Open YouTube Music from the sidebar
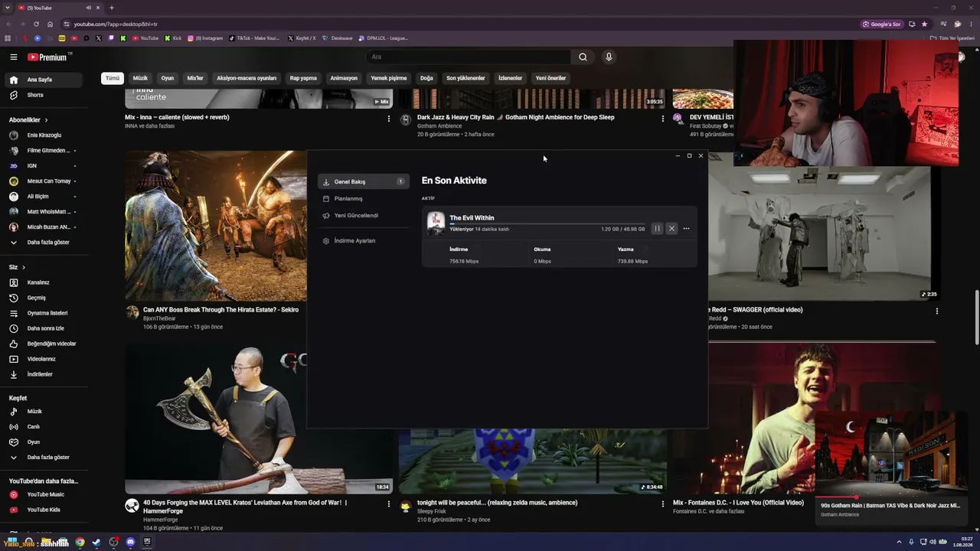The width and height of the screenshot is (980, 551). click(x=44, y=494)
